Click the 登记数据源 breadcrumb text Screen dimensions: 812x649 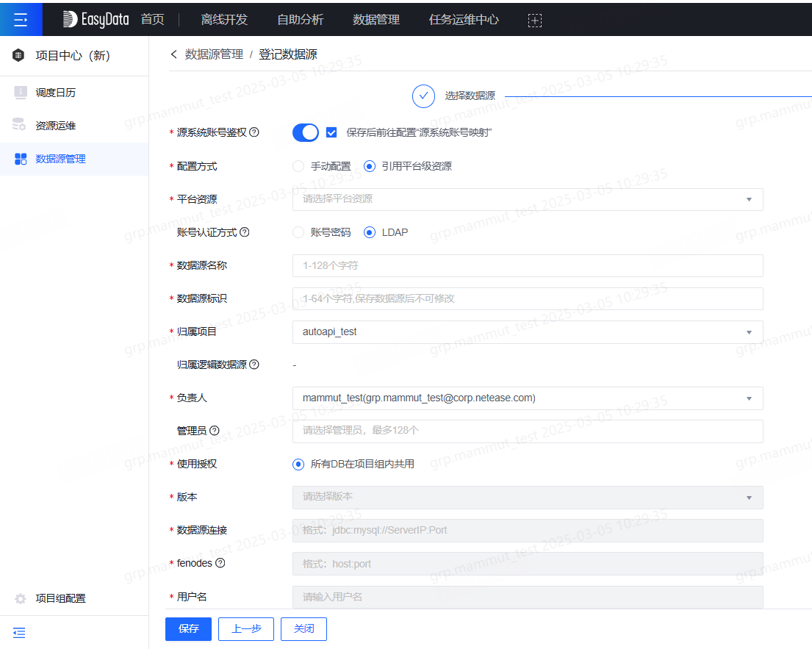click(288, 54)
